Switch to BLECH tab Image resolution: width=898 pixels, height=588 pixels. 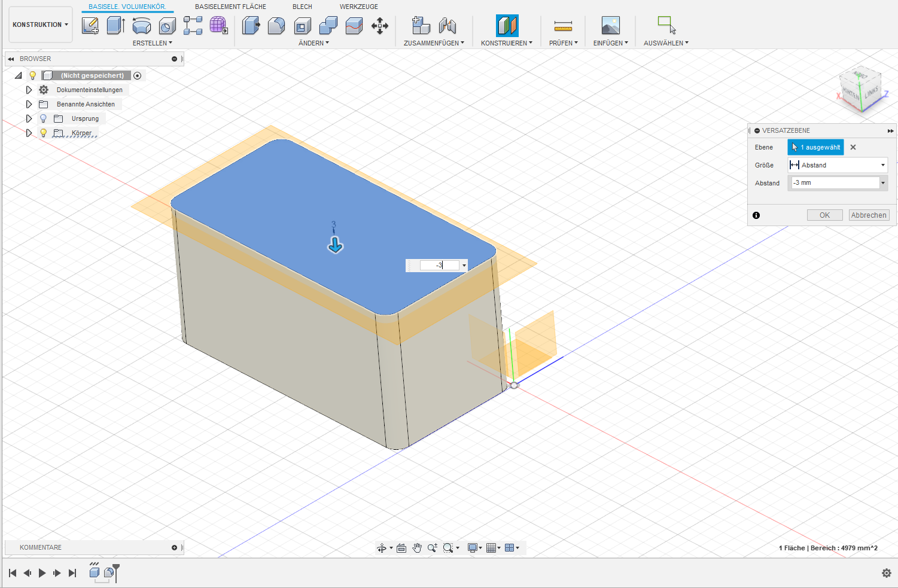(302, 7)
